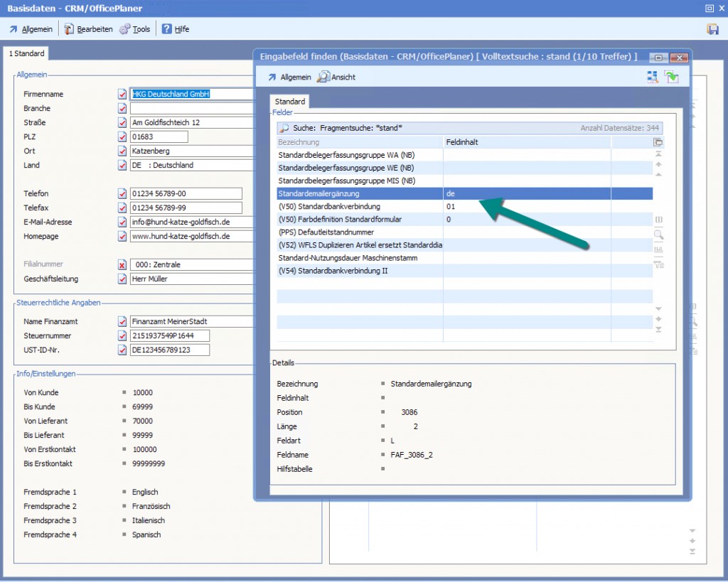Open the Hilfe question mark menu

coord(175,29)
